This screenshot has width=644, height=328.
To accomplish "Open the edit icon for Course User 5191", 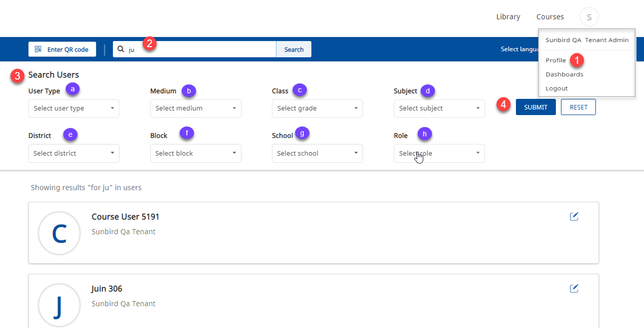I will pyautogui.click(x=574, y=216).
